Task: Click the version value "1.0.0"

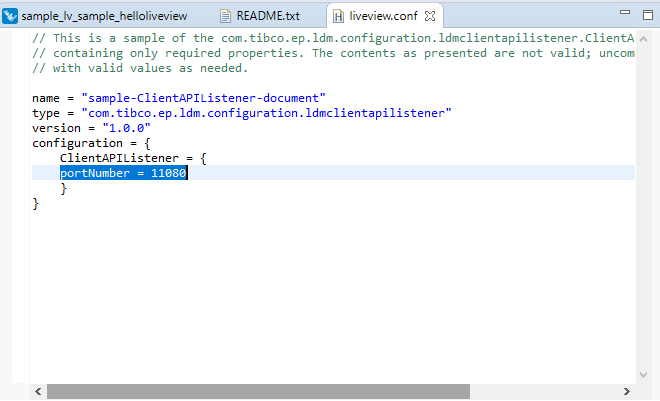Action: tap(126, 128)
